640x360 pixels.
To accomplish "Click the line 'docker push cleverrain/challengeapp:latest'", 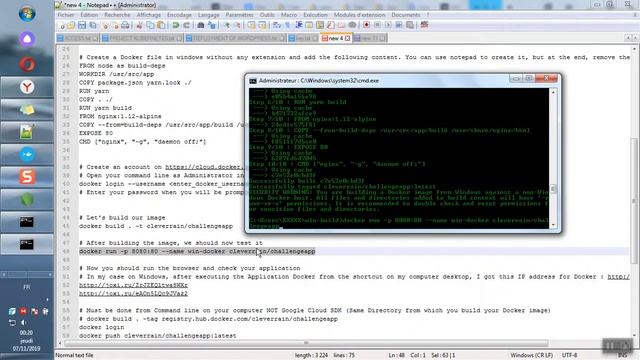I will tap(158, 336).
